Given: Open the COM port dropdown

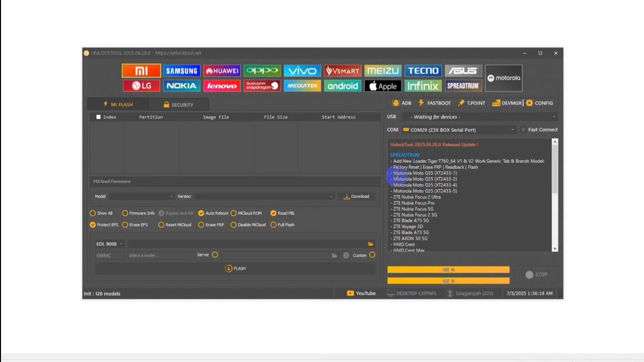Looking at the screenshot, I should [458, 130].
